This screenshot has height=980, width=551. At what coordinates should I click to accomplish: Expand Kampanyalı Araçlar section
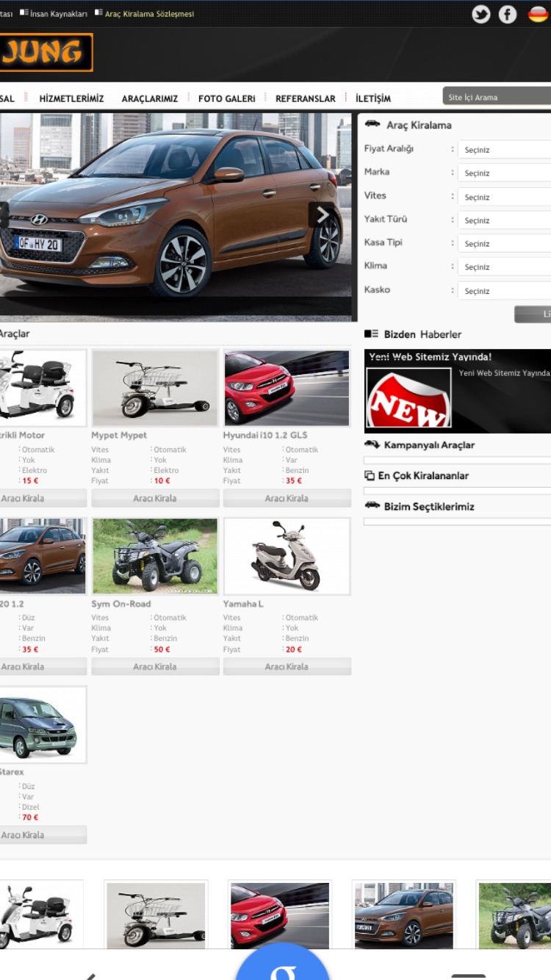(x=429, y=444)
